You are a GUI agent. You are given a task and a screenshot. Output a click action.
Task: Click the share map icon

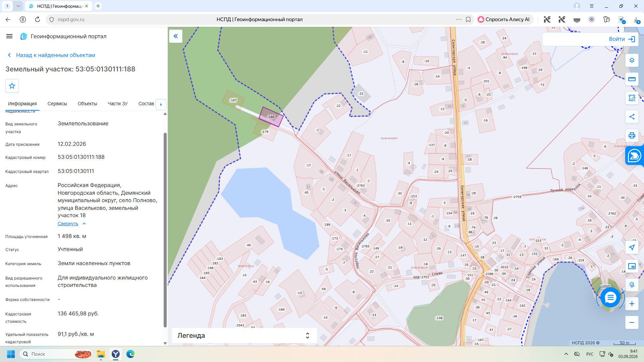(x=632, y=117)
